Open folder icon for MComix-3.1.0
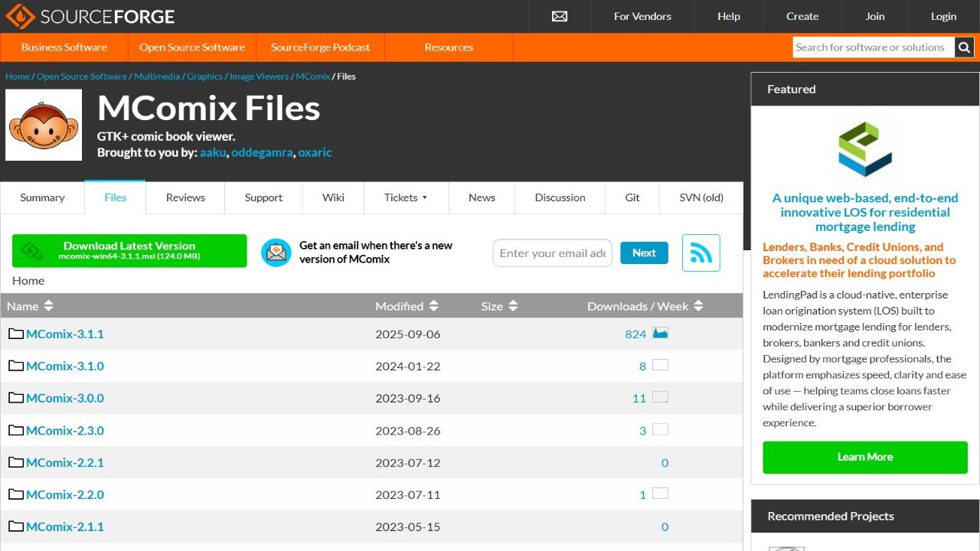980x551 pixels. coord(16,366)
